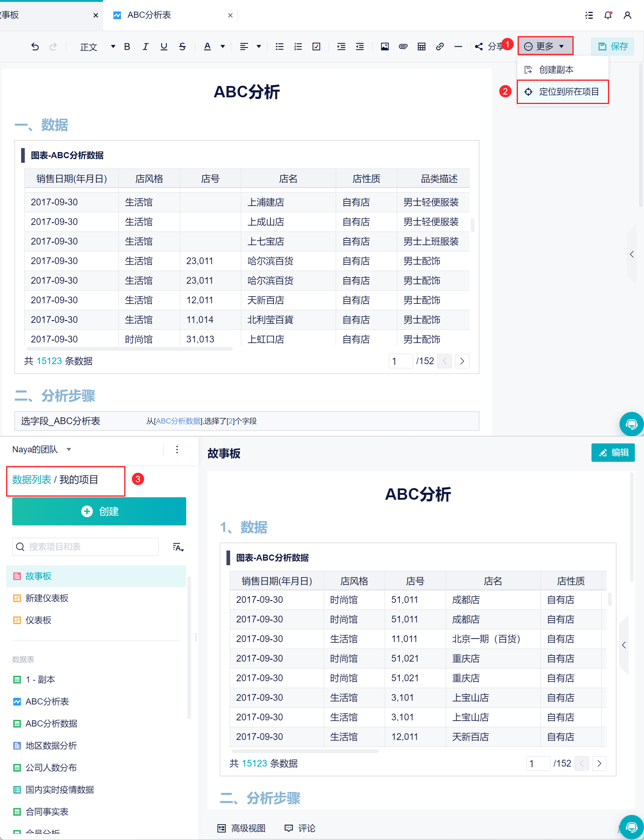Choose 定位到所在项目 menu entry

coord(562,91)
